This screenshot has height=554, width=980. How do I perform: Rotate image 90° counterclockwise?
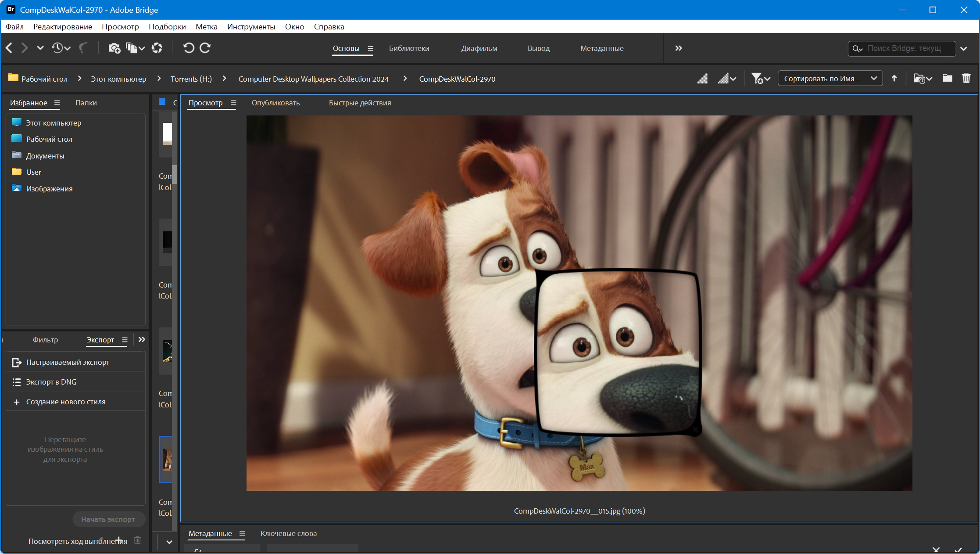[x=189, y=48]
